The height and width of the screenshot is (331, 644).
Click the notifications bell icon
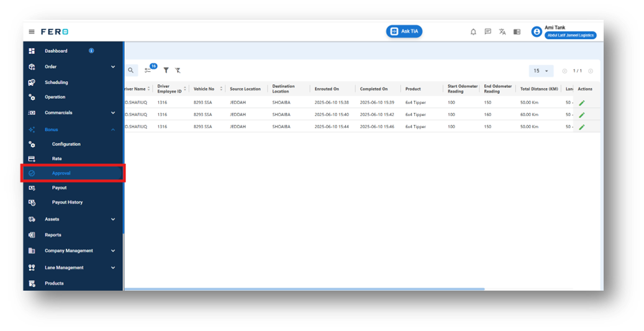point(473,32)
